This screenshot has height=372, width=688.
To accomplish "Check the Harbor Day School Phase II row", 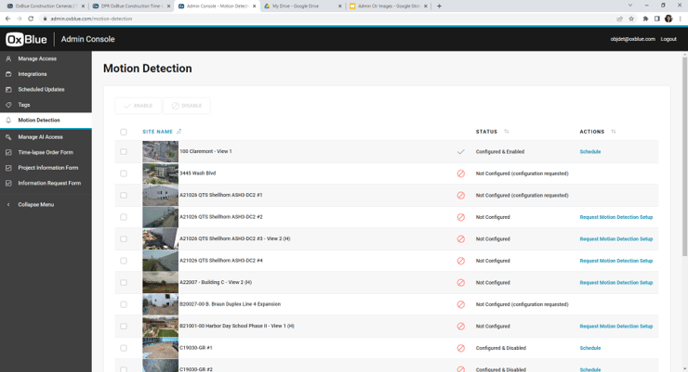I will pyautogui.click(x=124, y=326).
